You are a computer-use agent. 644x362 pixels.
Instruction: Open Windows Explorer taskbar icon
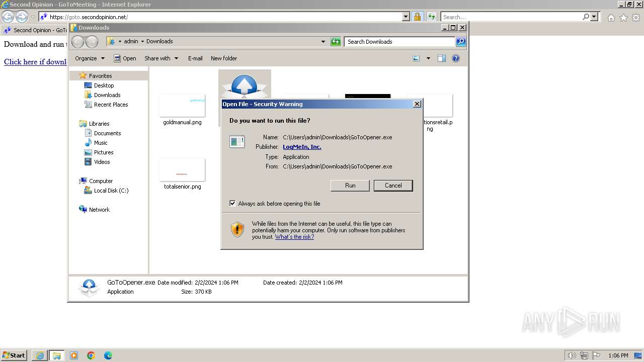coord(57,355)
